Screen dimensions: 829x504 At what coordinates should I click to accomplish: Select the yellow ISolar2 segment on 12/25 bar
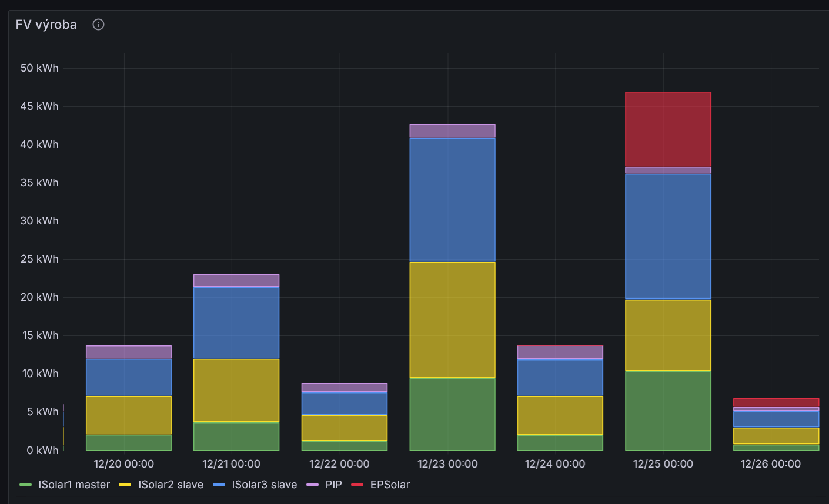[668, 335]
